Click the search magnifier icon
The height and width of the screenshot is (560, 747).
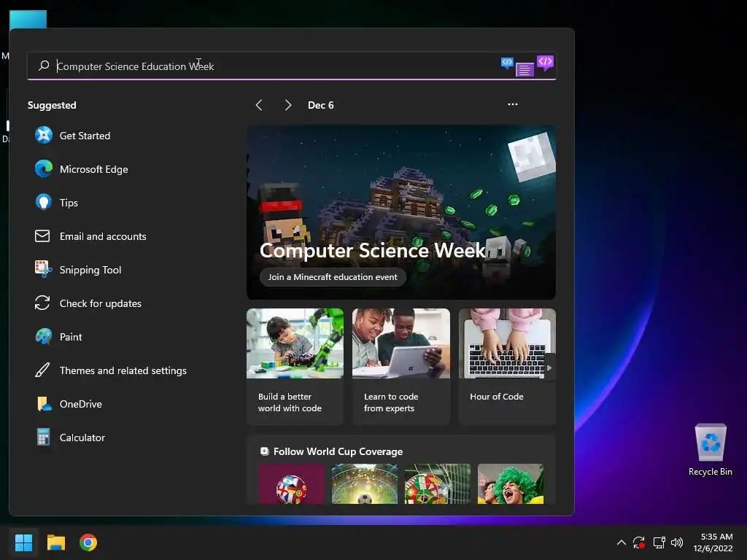pos(44,66)
